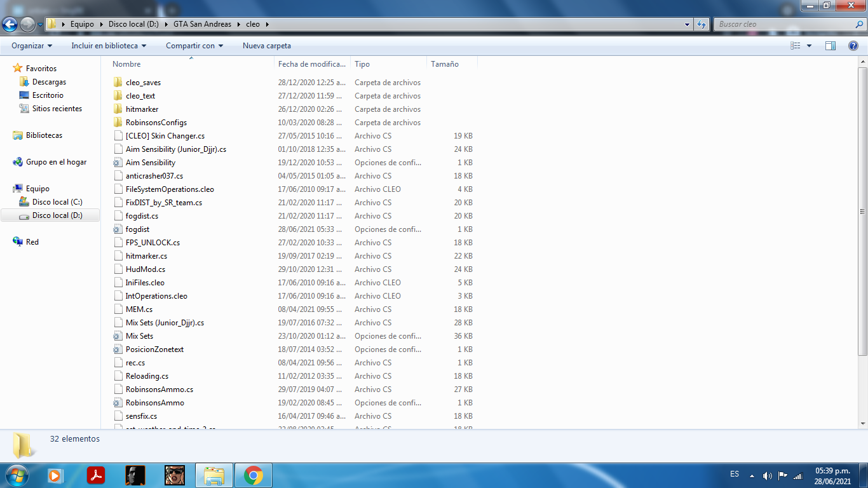Viewport: 868px width, 488px height.
Task: Select the FileSystemOperations.cleo file icon
Action: pyautogui.click(x=118, y=189)
